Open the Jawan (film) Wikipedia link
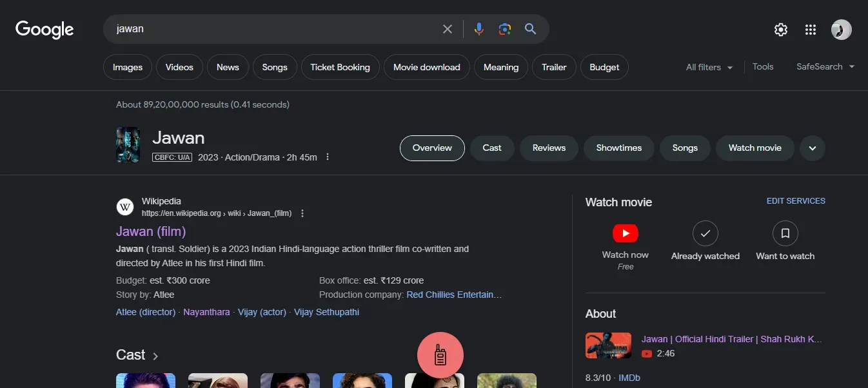868x388 pixels. [x=151, y=231]
